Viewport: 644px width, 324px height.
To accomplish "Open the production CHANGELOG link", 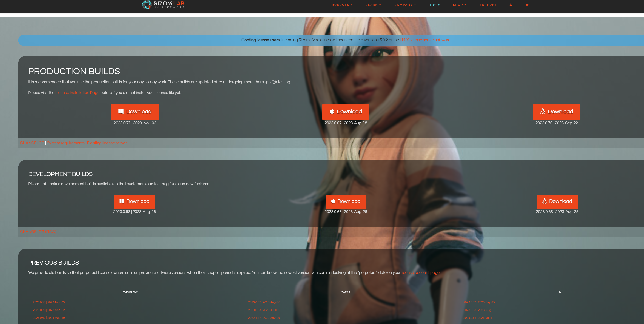I will 32,143.
